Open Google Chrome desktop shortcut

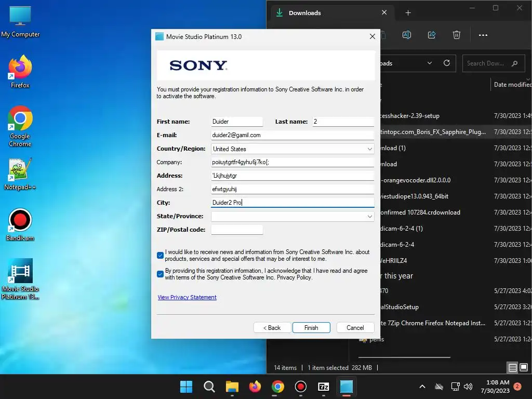pos(20,126)
